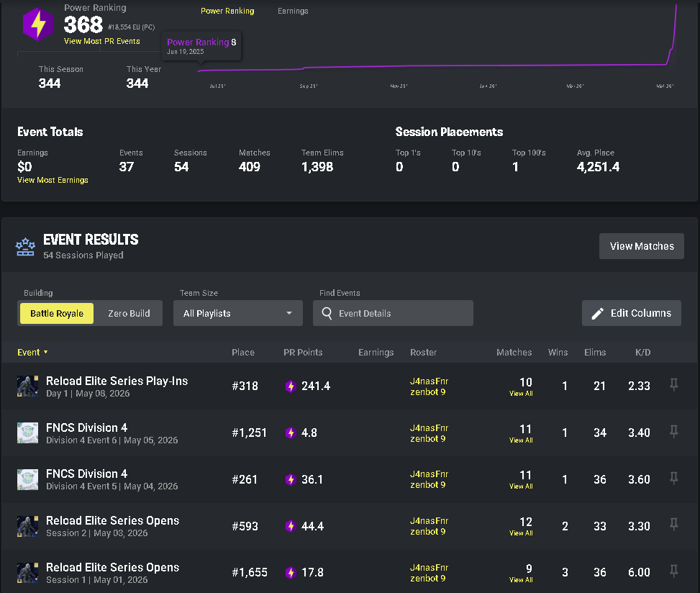Viewport: 700px width, 593px height.
Task: Sort table by Place column header
Action: [x=243, y=353]
